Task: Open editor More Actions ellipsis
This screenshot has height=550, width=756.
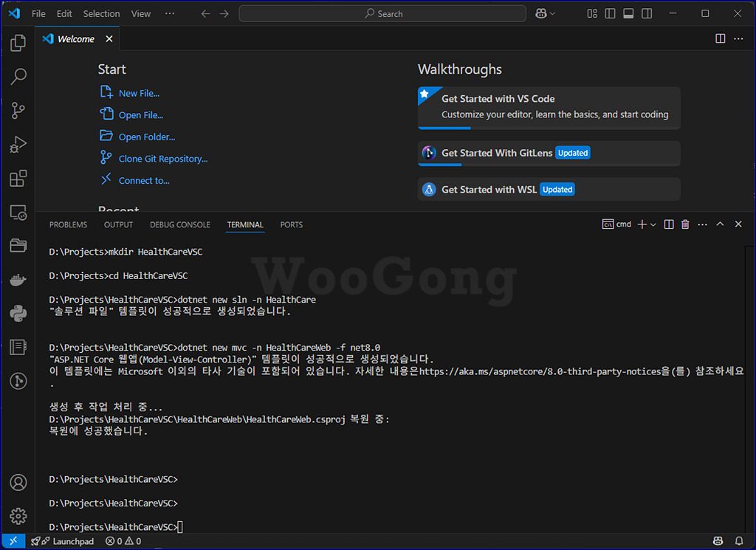Action: point(738,38)
